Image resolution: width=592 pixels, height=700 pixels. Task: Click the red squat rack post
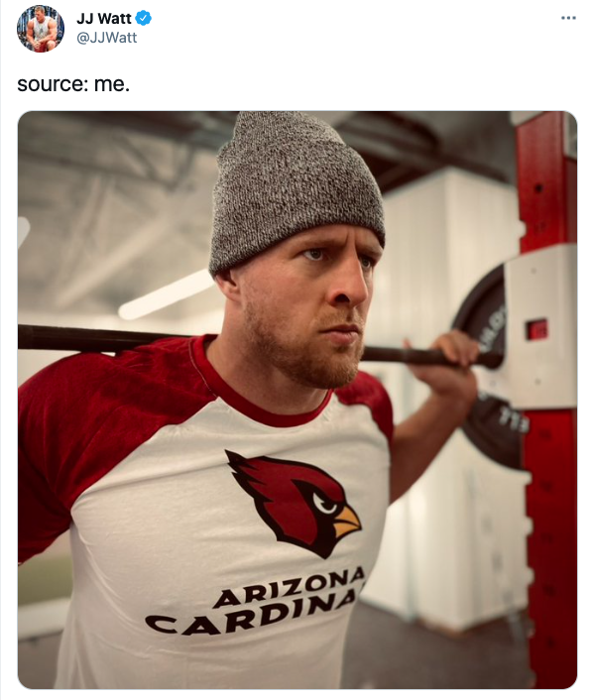pos(548,400)
